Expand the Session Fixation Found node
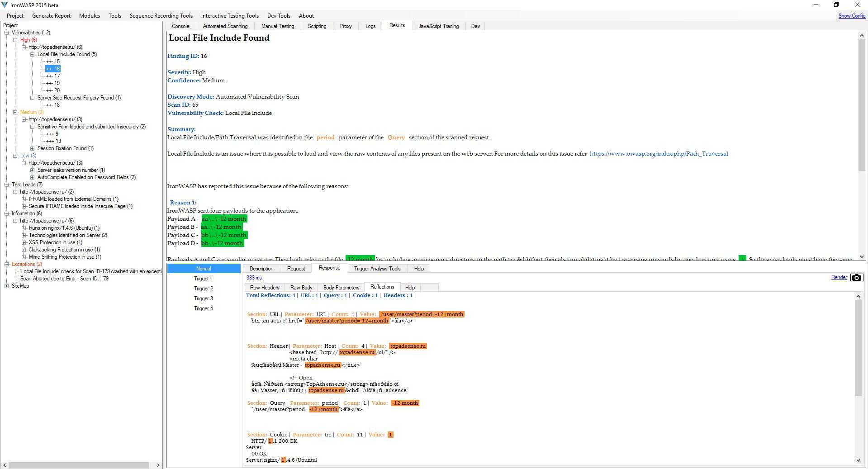868x469 pixels. 33,148
